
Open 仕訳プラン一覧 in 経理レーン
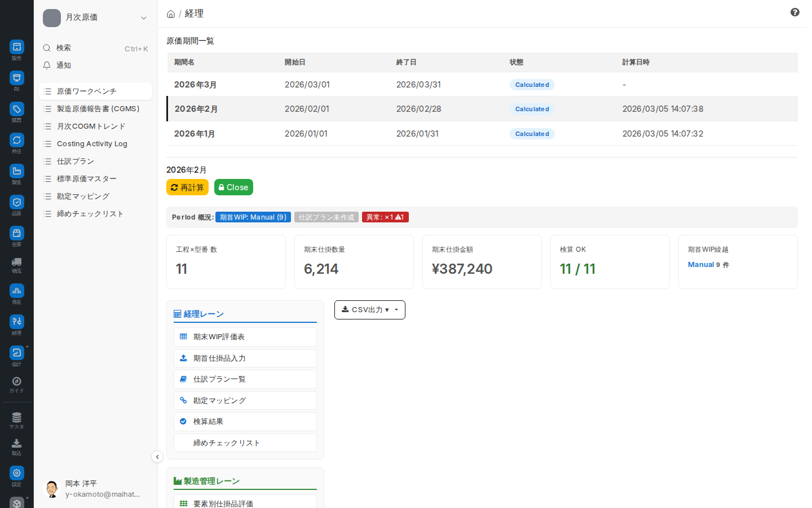click(x=245, y=379)
